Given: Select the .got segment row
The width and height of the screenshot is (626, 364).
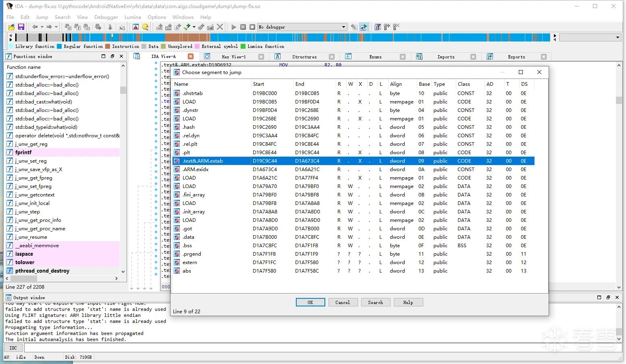Looking at the screenshot, I should 354,228.
